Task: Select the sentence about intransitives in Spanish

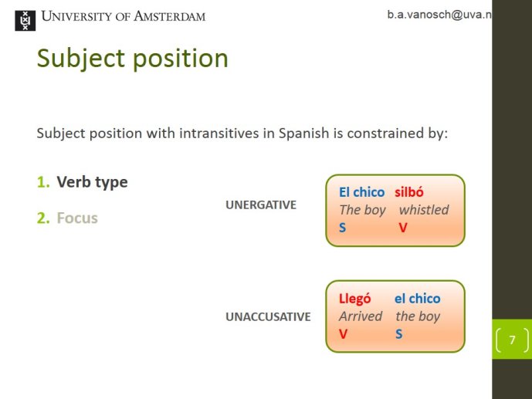Action: [x=242, y=134]
